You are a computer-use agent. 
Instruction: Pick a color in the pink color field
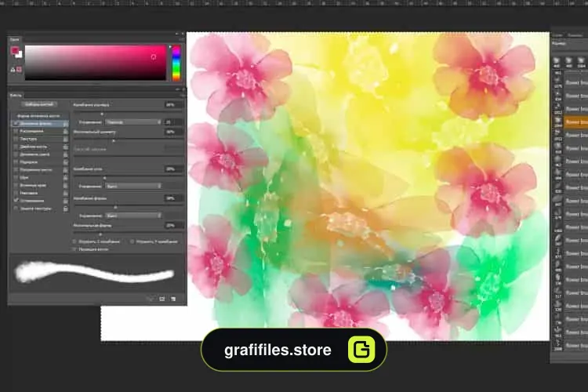tap(95, 63)
